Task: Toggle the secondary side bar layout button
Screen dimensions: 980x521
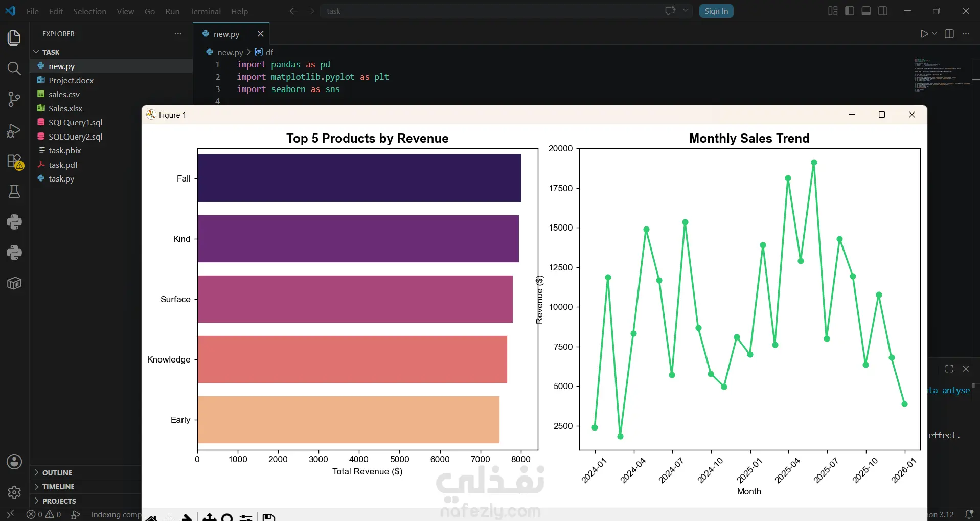Action: tap(883, 11)
